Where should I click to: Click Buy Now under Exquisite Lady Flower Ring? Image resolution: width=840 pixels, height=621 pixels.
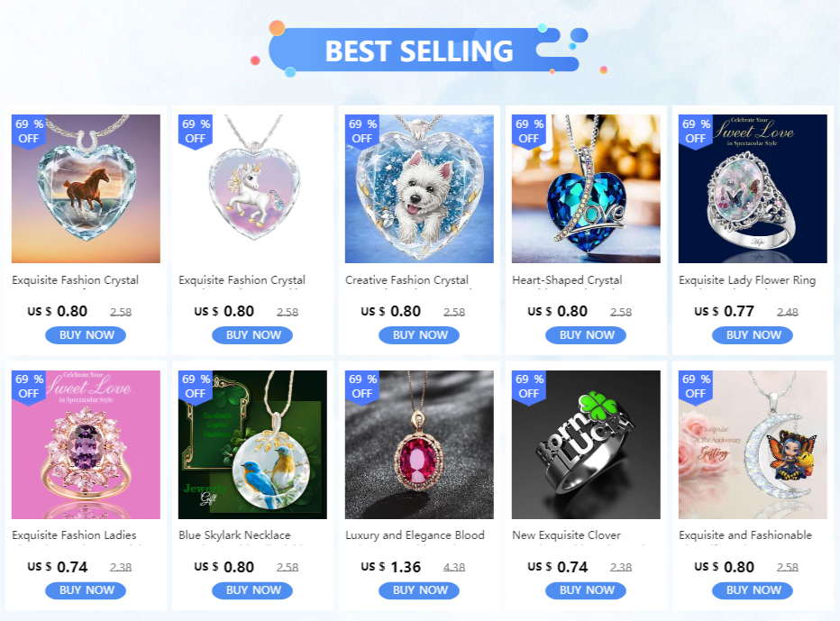point(753,335)
